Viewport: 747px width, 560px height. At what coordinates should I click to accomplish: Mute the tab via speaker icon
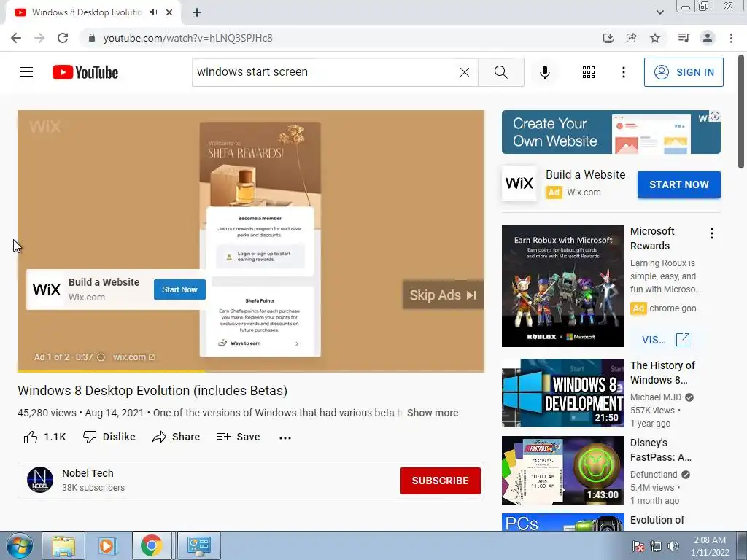point(153,12)
